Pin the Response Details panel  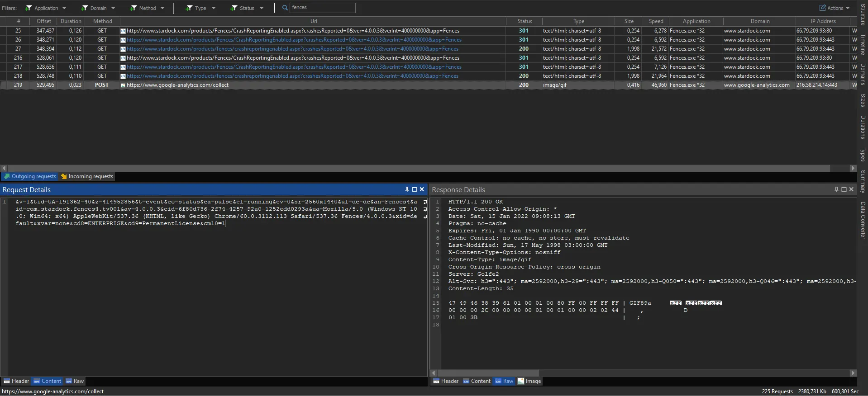(x=836, y=189)
